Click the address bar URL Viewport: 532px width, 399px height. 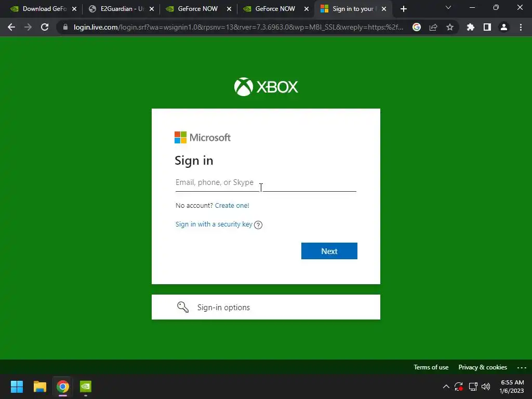coord(238,27)
